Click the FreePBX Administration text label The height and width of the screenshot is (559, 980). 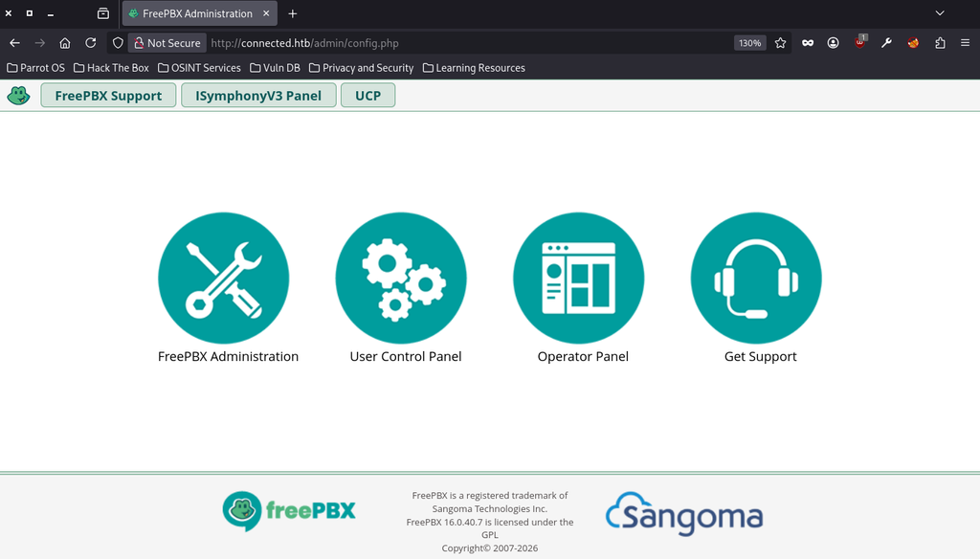228,356
